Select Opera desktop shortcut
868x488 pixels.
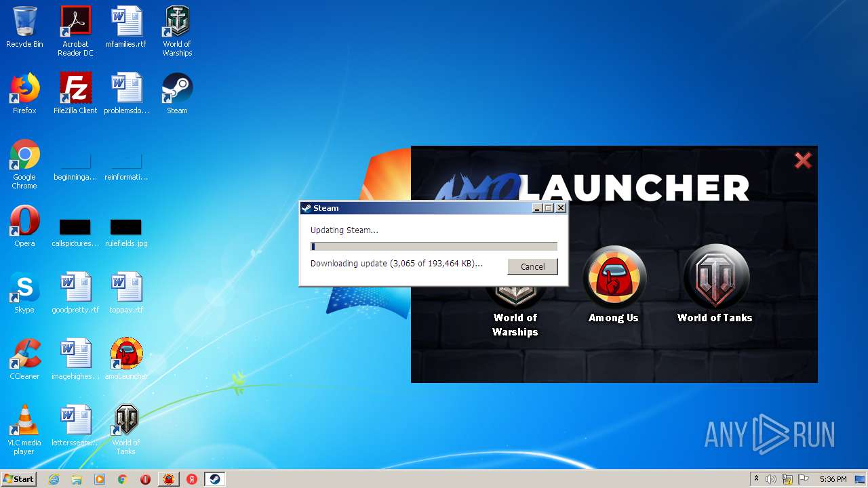tap(24, 226)
